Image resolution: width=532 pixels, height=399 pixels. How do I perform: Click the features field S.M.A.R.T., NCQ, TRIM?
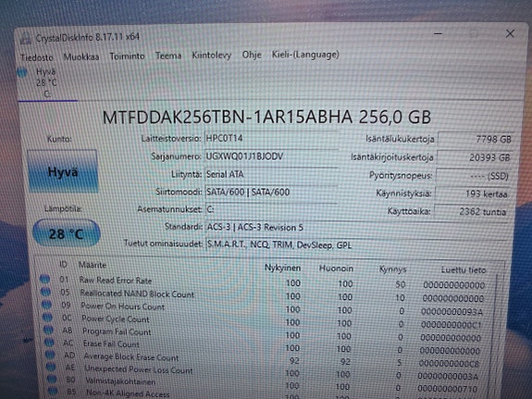[356, 244]
